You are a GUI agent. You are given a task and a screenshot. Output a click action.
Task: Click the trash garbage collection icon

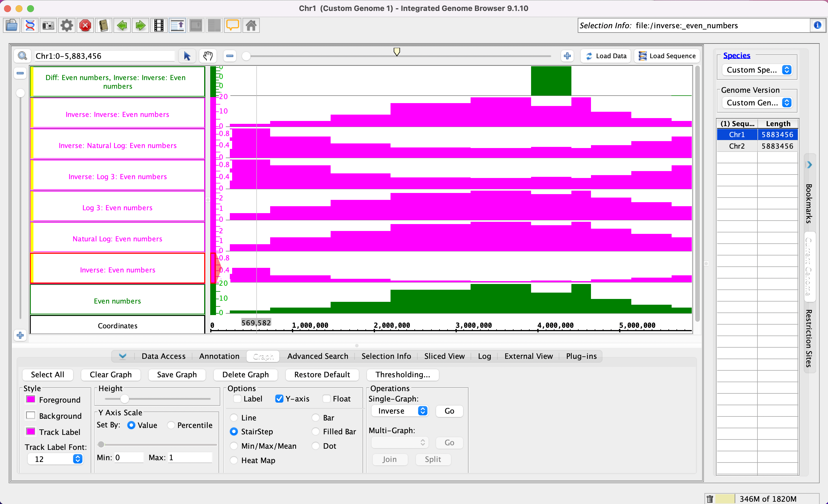[710, 499]
